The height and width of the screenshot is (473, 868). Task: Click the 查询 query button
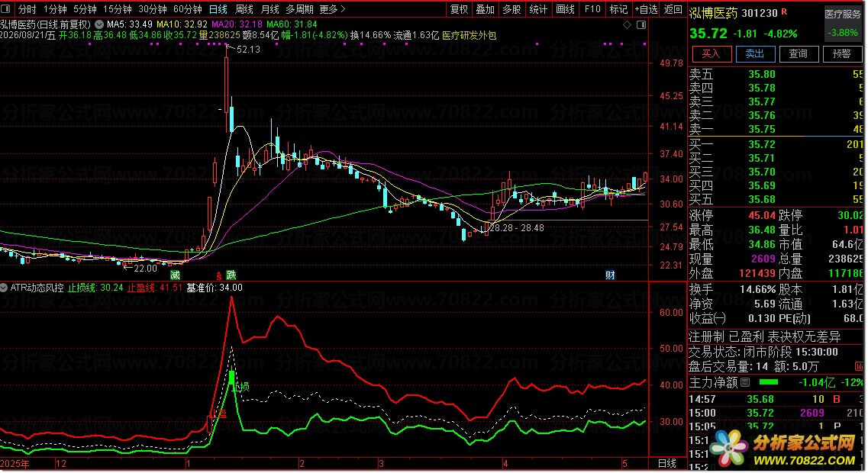(x=799, y=53)
